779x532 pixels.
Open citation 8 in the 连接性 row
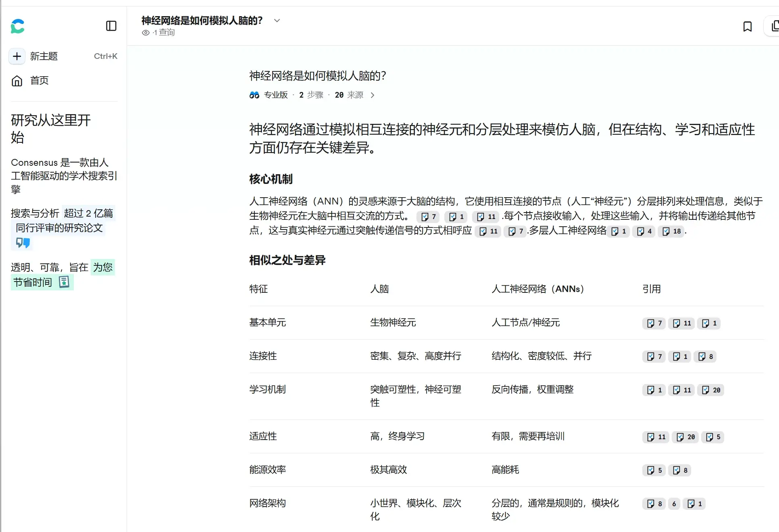tap(706, 357)
